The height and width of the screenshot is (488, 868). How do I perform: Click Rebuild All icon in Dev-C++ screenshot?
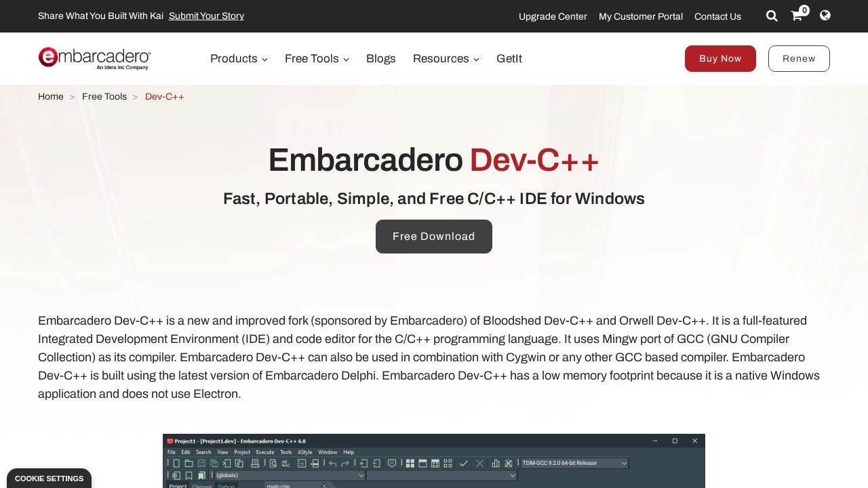[x=448, y=463]
